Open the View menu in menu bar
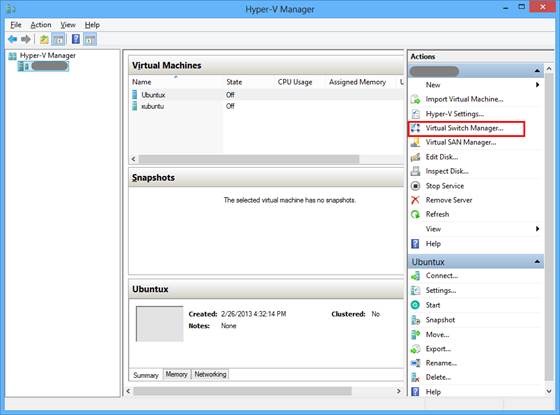Viewport: 560px width, 415px height. click(x=68, y=25)
